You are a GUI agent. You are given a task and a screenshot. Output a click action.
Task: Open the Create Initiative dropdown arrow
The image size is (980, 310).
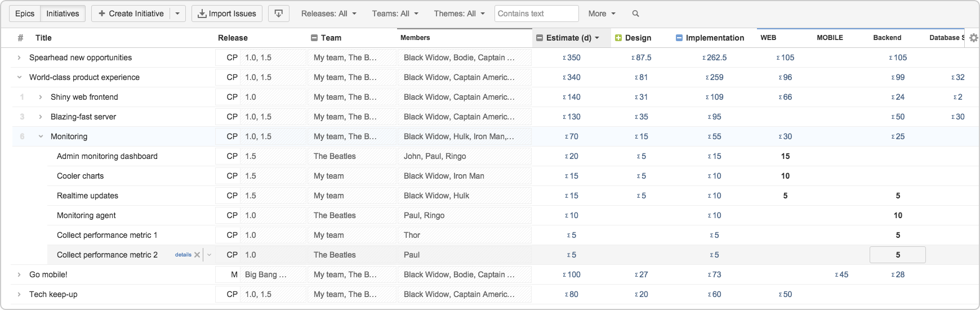coord(177,14)
